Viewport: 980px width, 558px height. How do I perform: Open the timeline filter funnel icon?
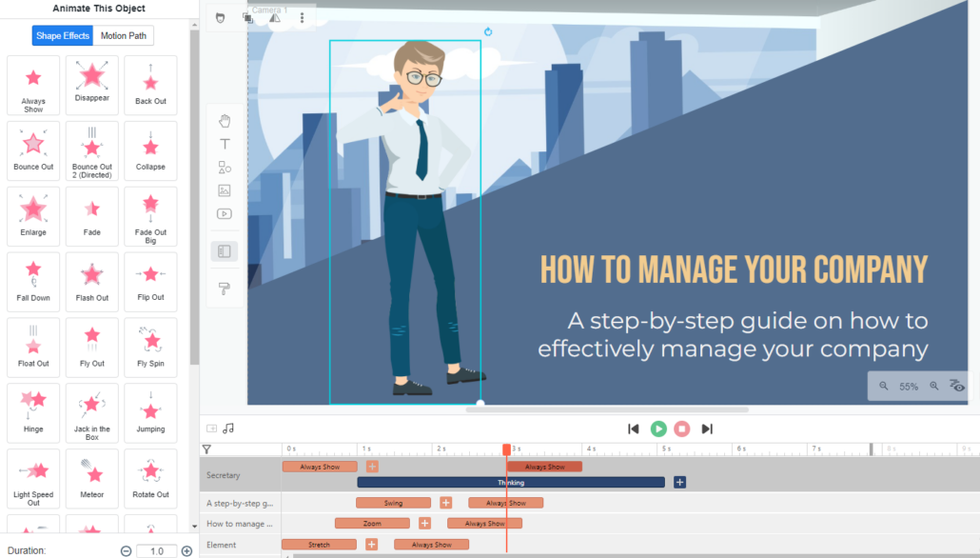pos(206,448)
